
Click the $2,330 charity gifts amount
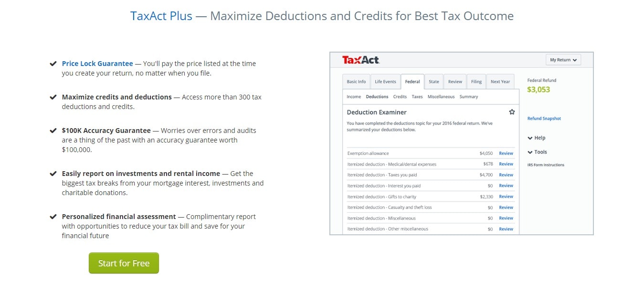coord(486,197)
